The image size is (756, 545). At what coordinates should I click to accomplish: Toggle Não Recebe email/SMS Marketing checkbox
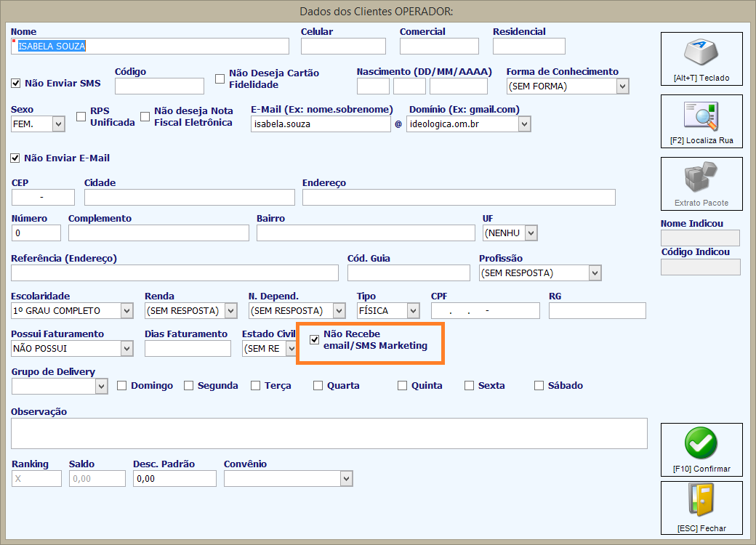(x=314, y=340)
